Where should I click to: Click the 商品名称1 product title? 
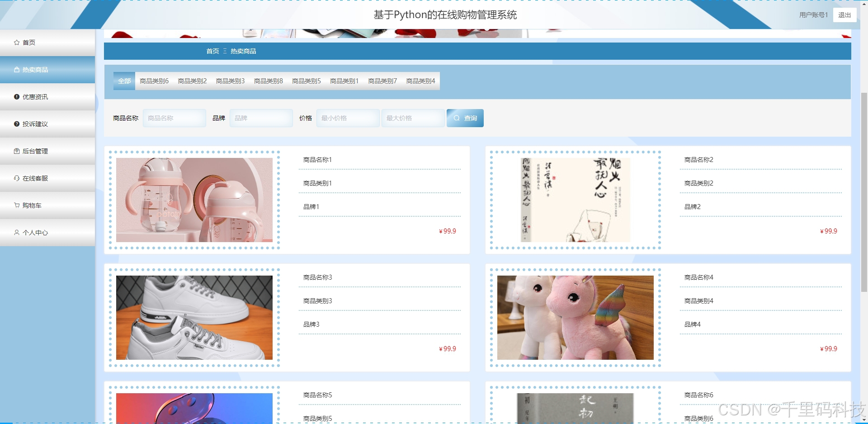(317, 160)
